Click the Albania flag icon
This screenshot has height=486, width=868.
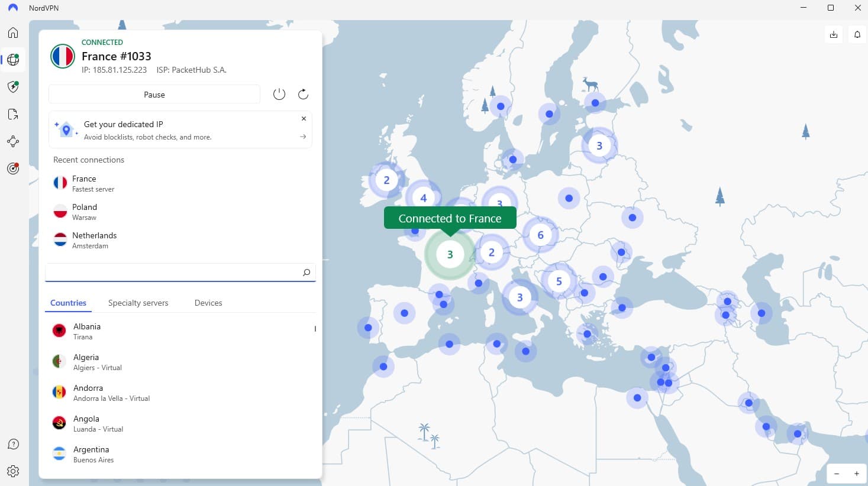(59, 331)
